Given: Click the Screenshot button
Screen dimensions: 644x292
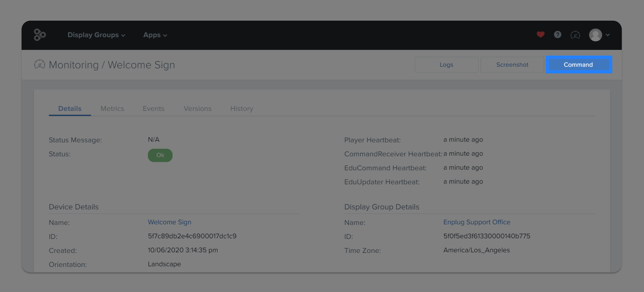Looking at the screenshot, I should [x=512, y=64].
